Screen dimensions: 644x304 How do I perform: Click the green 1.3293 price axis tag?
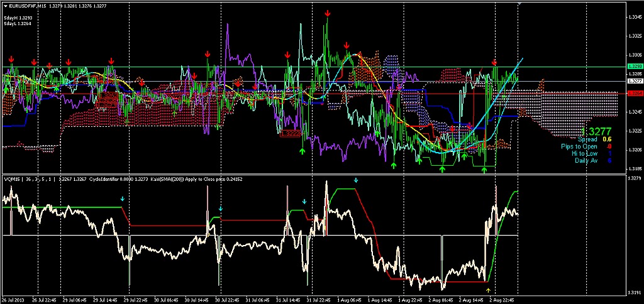click(635, 66)
